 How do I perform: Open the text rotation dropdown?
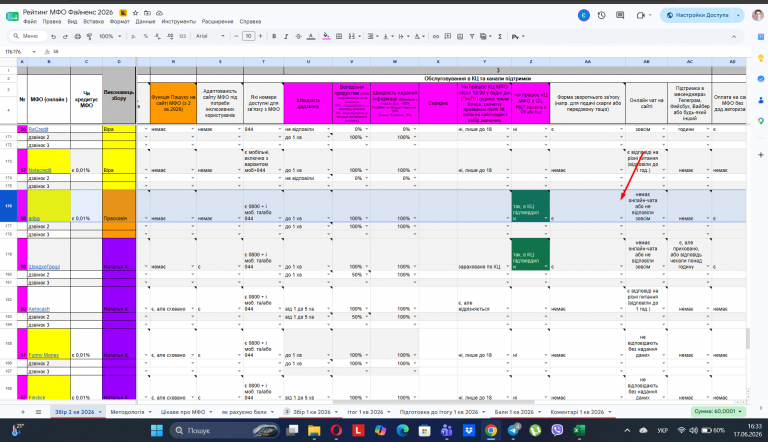pos(418,36)
